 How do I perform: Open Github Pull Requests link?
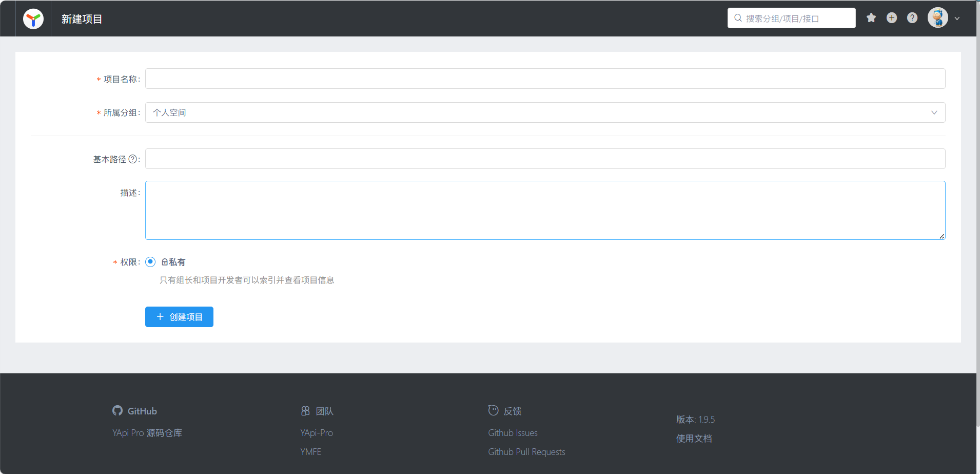coord(527,452)
